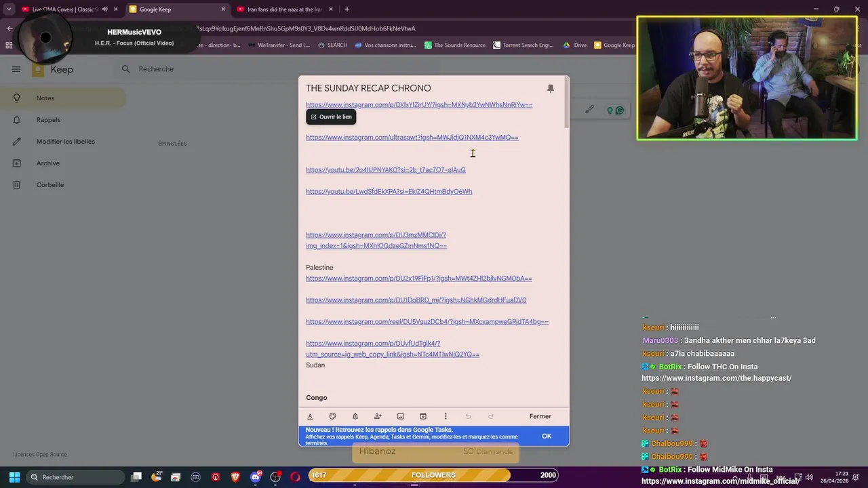Open Archive in Keep sidebar
This screenshot has width=868, height=488.
62,163
